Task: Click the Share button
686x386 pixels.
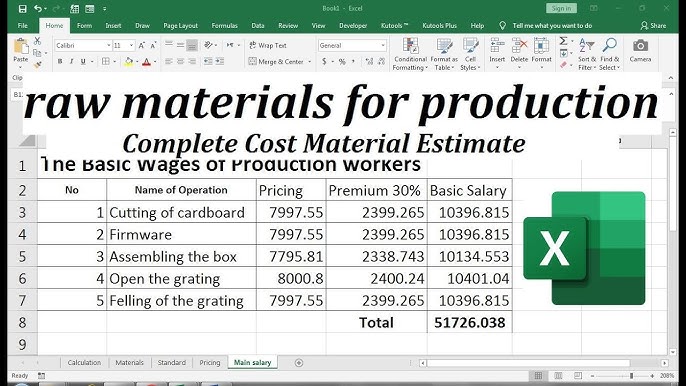Action: pos(653,26)
